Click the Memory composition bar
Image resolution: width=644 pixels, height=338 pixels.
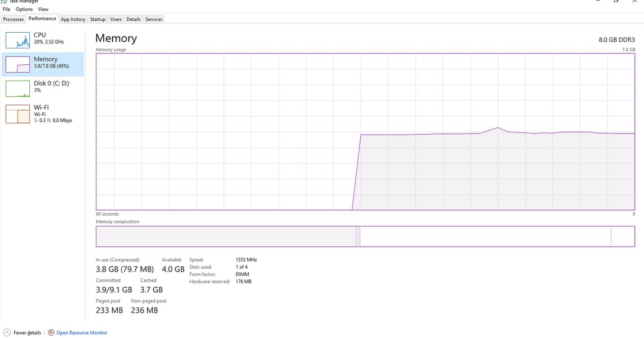[365, 236]
